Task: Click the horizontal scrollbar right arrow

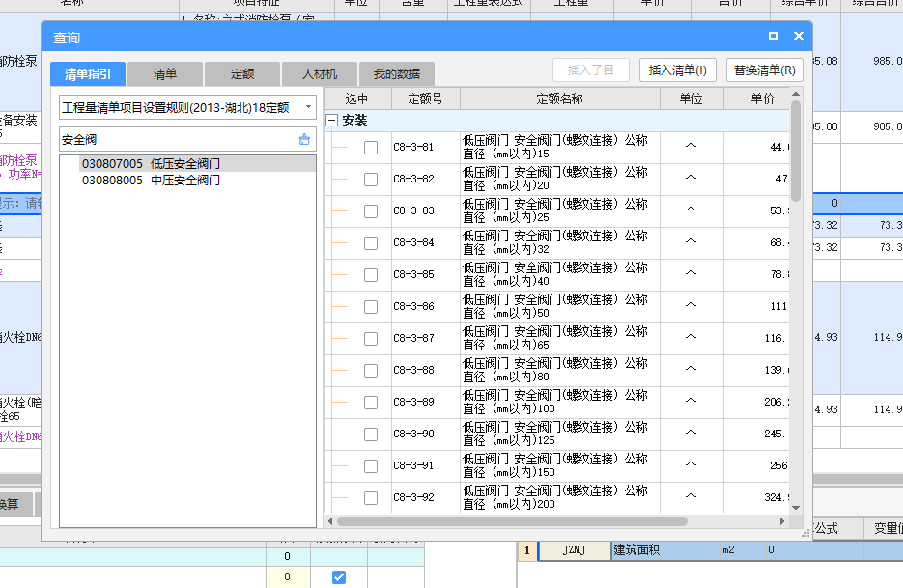Action: pyautogui.click(x=782, y=521)
